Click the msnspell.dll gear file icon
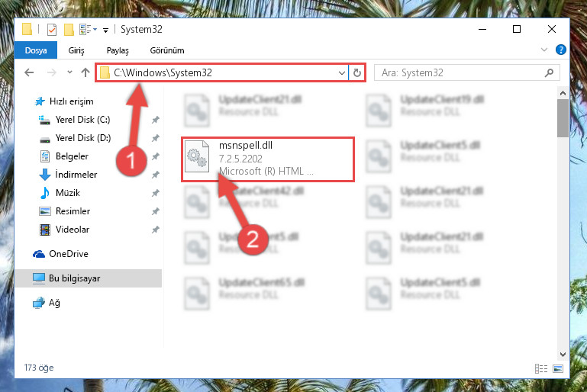 [x=197, y=157]
